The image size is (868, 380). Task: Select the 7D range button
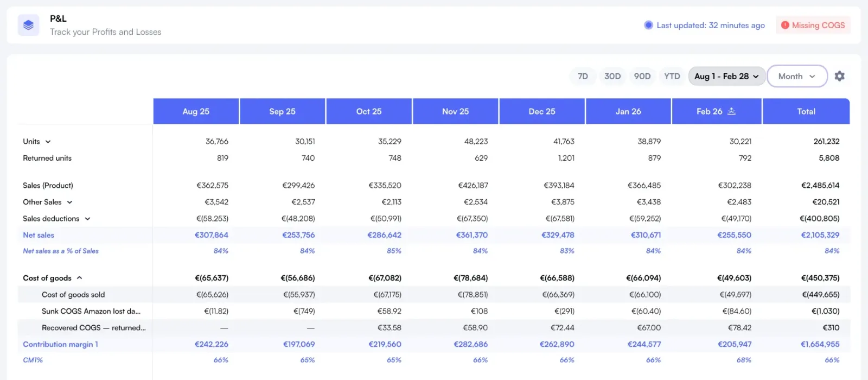(x=583, y=77)
